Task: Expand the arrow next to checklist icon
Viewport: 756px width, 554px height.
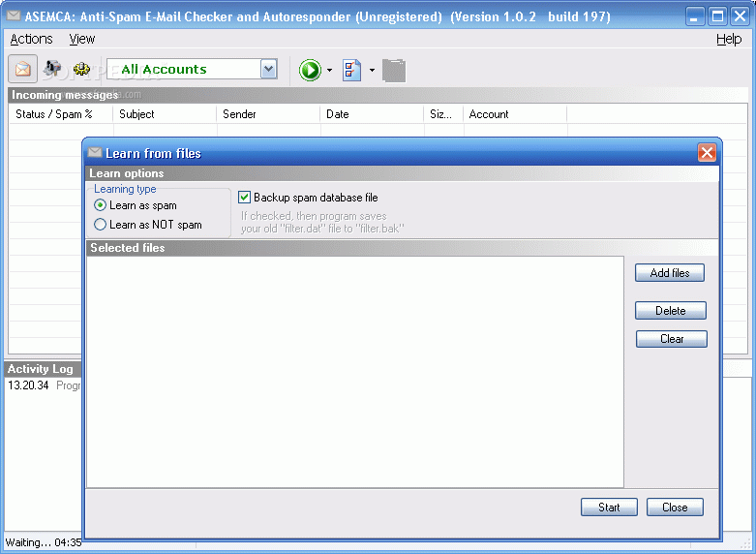Action: 373,71
